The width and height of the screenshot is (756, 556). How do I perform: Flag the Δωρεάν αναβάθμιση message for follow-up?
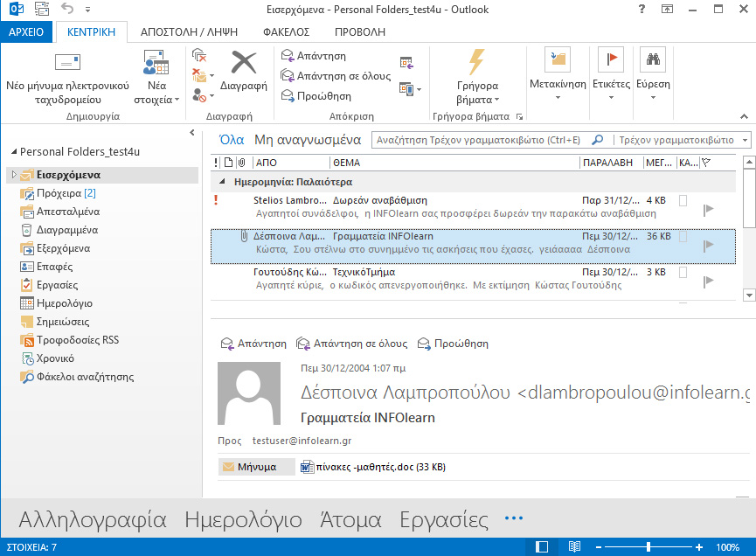coord(708,210)
